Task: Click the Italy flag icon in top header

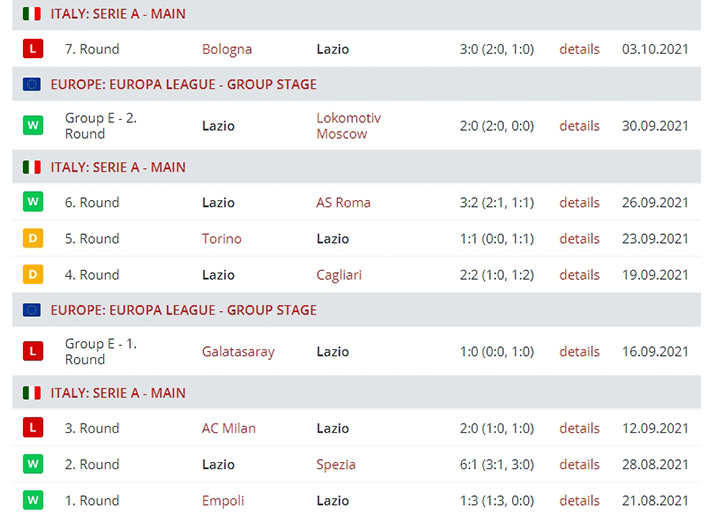Action: point(32,14)
